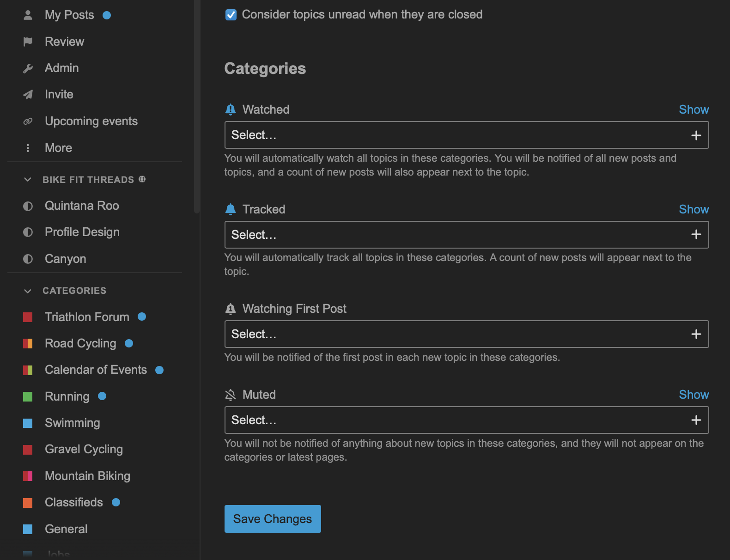730x560 pixels.
Task: Click the sidebar vertical scrollbar
Action: pos(197,106)
